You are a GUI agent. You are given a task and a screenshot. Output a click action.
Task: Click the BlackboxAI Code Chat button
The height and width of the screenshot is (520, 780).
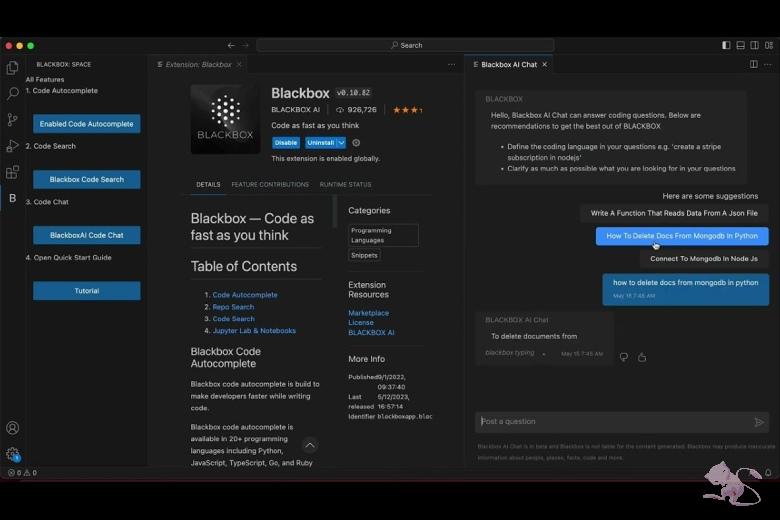[x=87, y=235]
